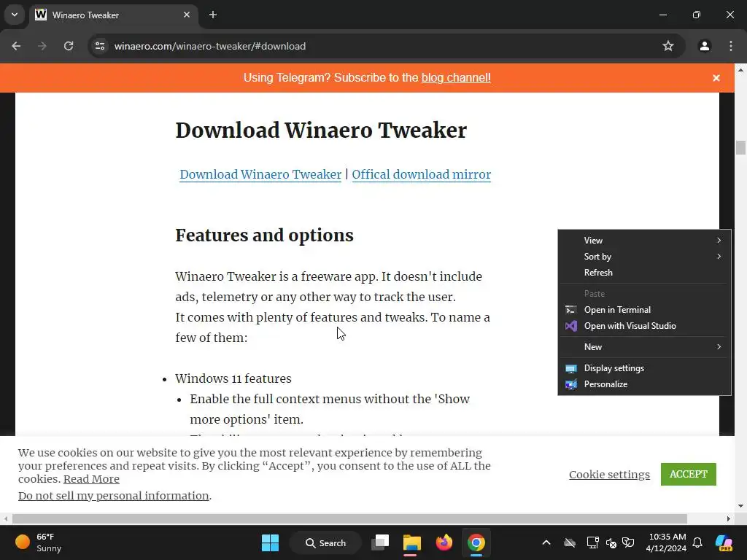Open the blog channel link
The height and width of the screenshot is (560, 747).
point(456,77)
